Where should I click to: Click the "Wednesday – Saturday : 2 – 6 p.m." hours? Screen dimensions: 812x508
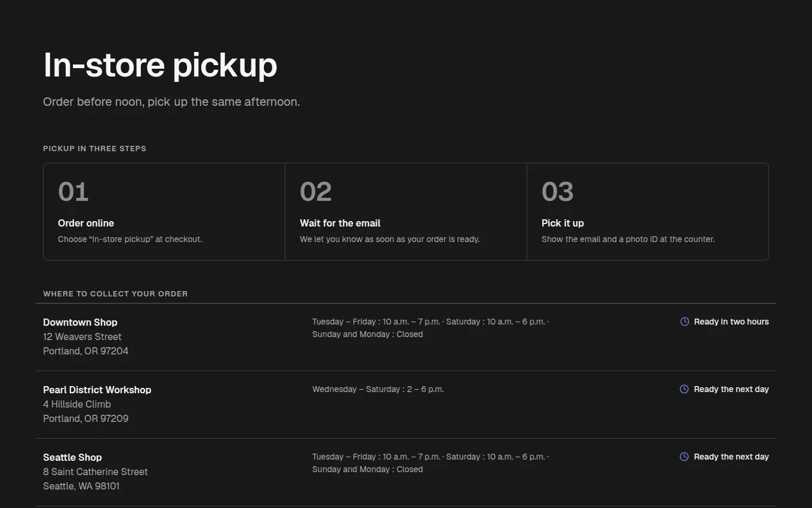(x=378, y=389)
